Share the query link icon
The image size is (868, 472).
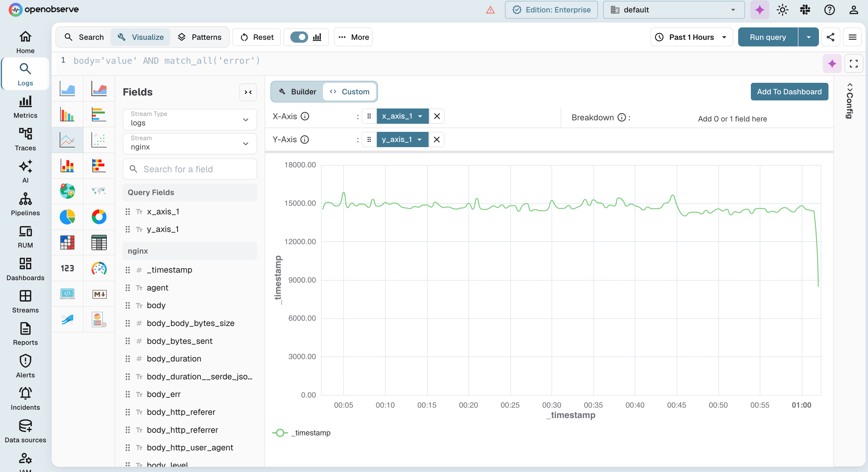click(830, 37)
